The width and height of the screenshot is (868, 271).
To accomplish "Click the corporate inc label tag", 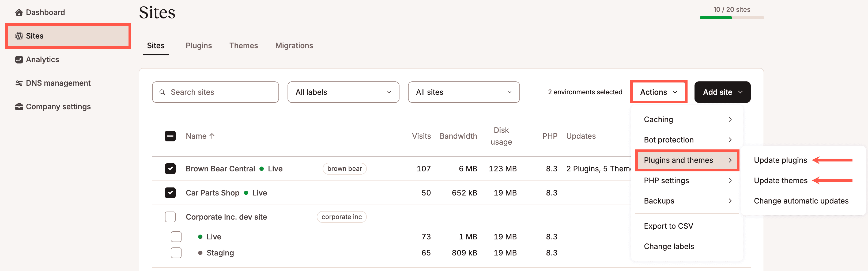I will coord(341,217).
